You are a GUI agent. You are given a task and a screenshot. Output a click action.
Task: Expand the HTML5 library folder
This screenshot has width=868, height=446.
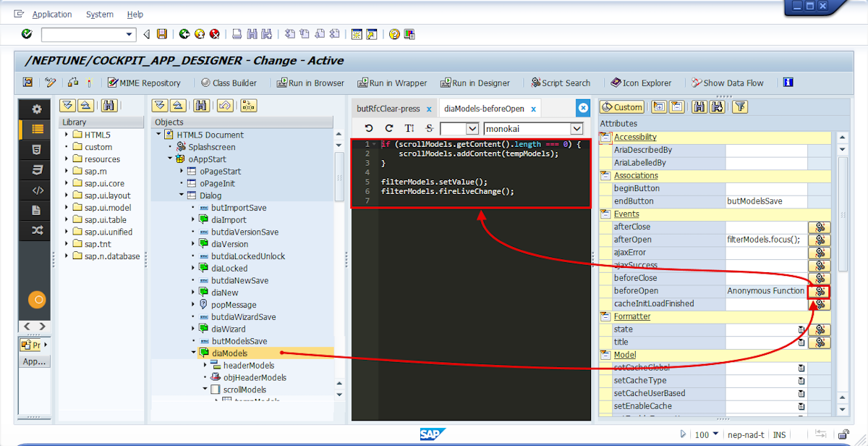tap(67, 135)
